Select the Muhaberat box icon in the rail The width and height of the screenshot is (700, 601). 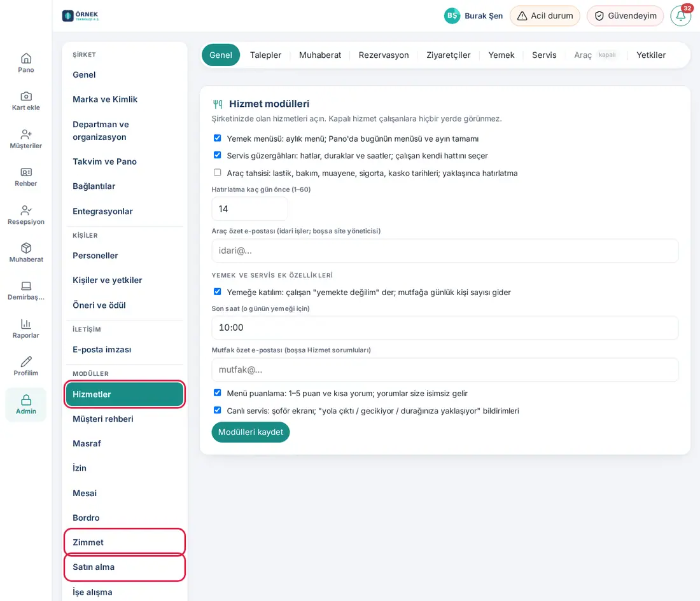click(26, 248)
